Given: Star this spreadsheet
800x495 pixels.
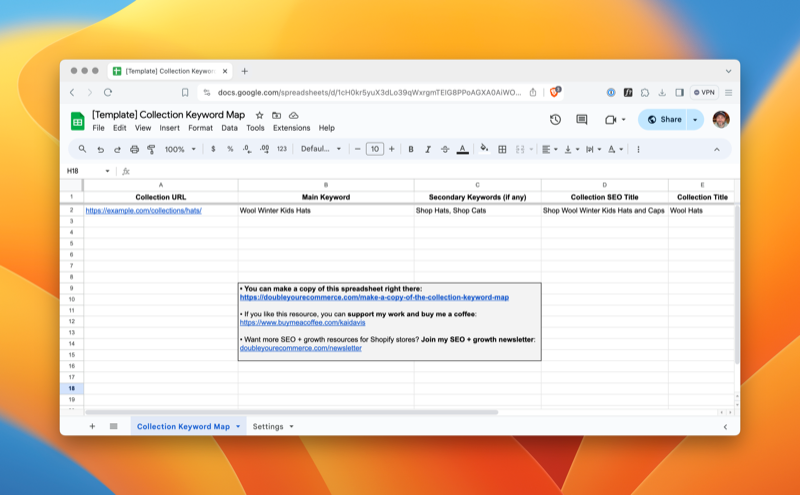Looking at the screenshot, I should (x=260, y=116).
